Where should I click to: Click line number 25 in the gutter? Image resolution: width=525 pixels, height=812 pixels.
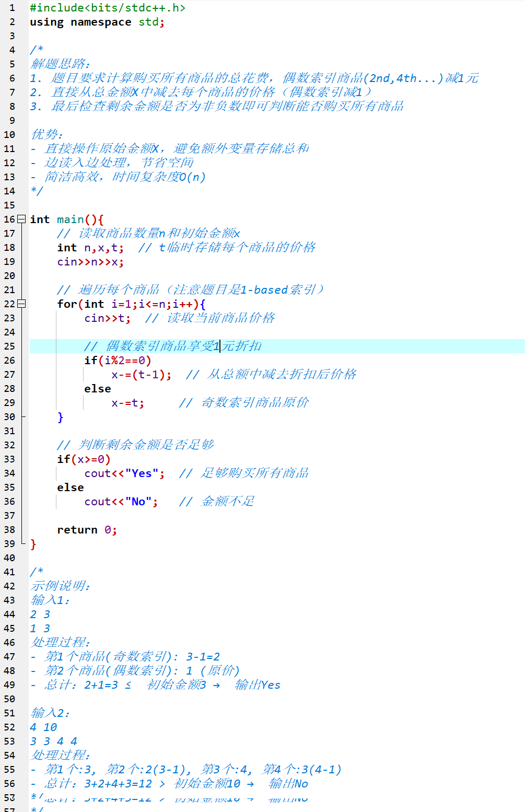(x=9, y=346)
